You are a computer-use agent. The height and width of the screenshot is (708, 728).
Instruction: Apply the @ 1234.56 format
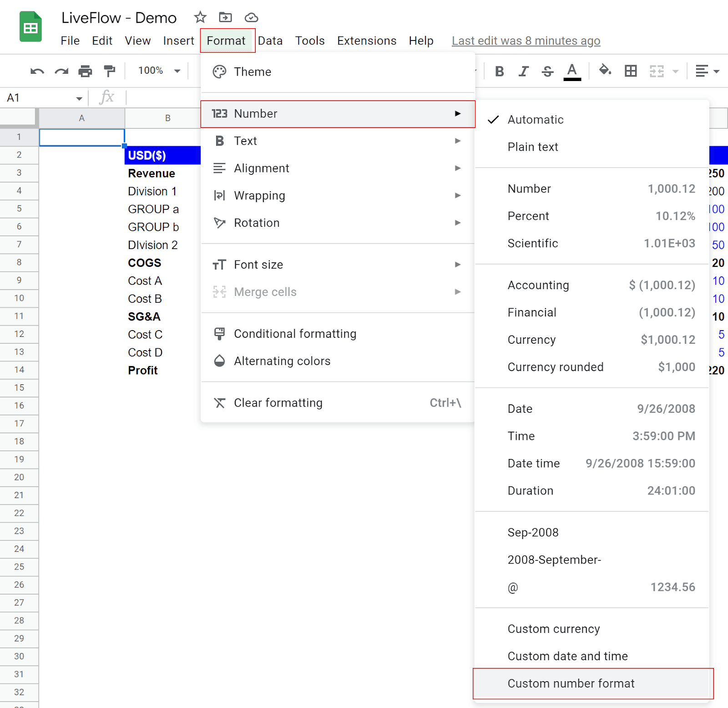tap(592, 588)
